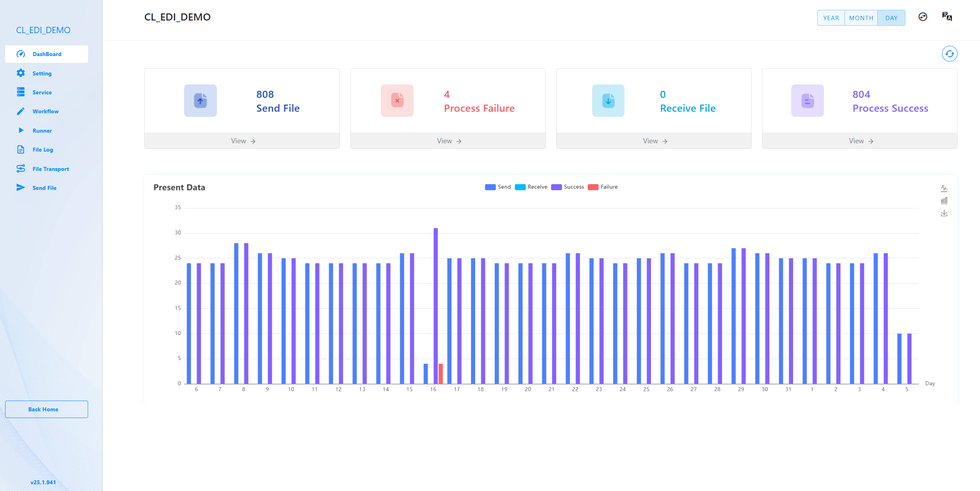The width and height of the screenshot is (980, 491).
Task: Click the dashboard refresh circular icon
Action: coord(949,54)
